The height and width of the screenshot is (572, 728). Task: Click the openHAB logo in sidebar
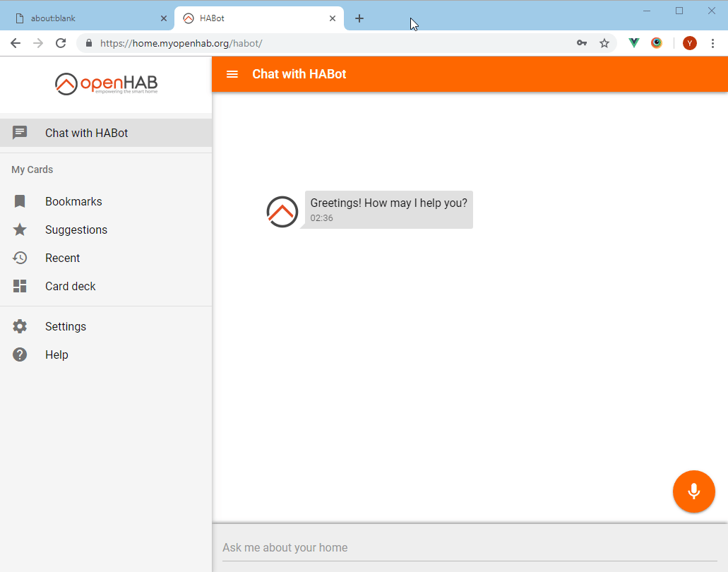[106, 84]
